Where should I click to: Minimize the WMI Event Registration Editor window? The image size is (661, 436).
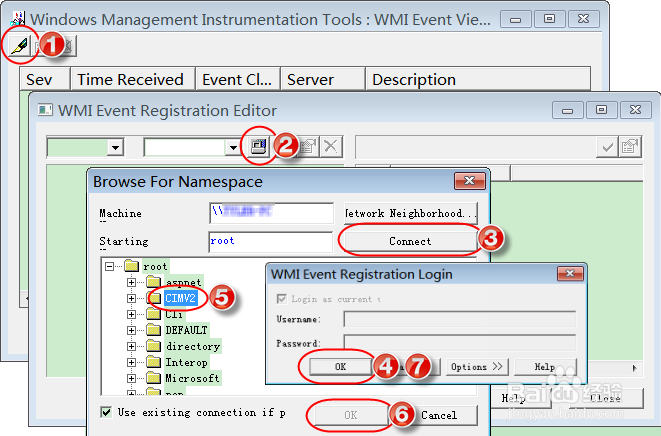[x=567, y=110]
